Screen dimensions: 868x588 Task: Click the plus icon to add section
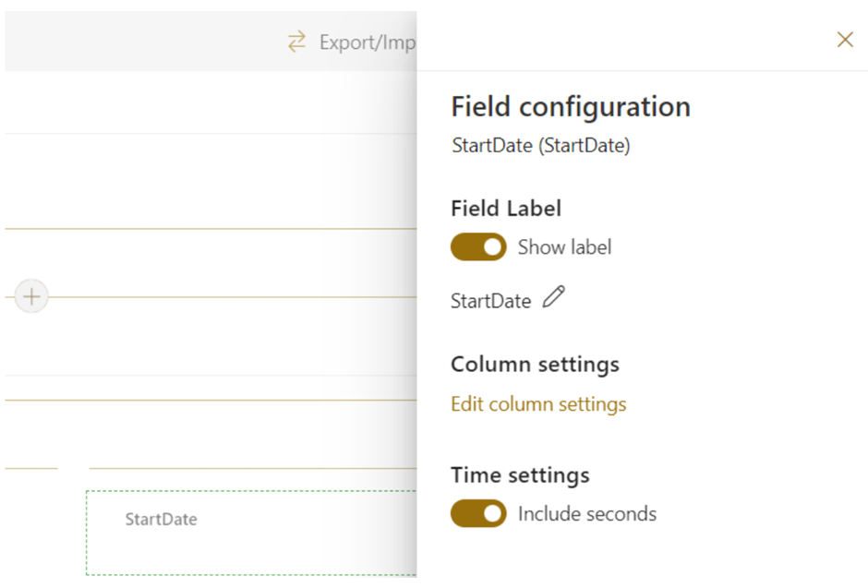[x=32, y=296]
